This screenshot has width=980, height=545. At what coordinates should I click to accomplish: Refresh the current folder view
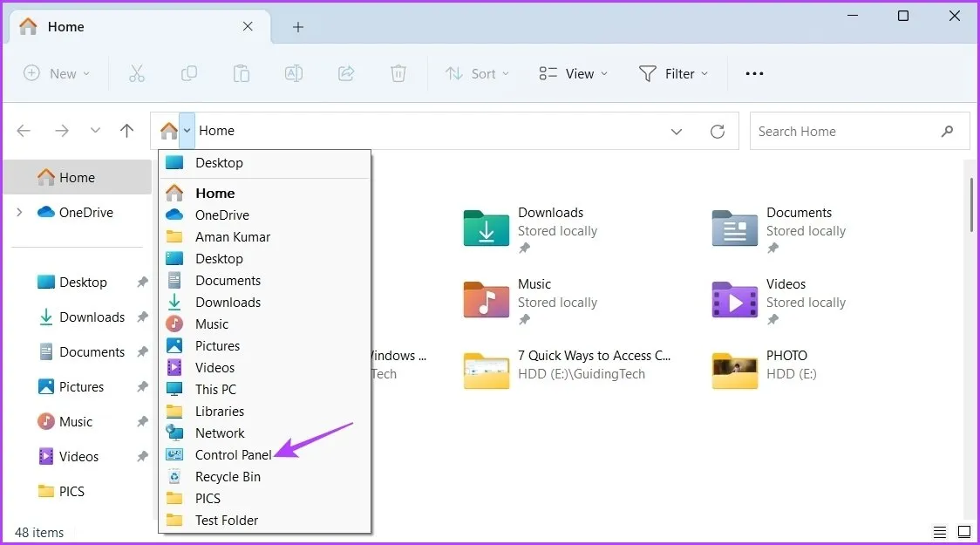(718, 132)
